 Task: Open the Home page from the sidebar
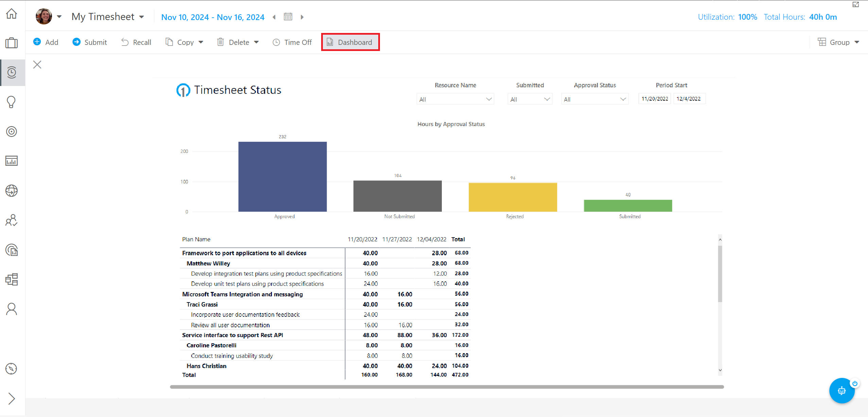point(12,13)
